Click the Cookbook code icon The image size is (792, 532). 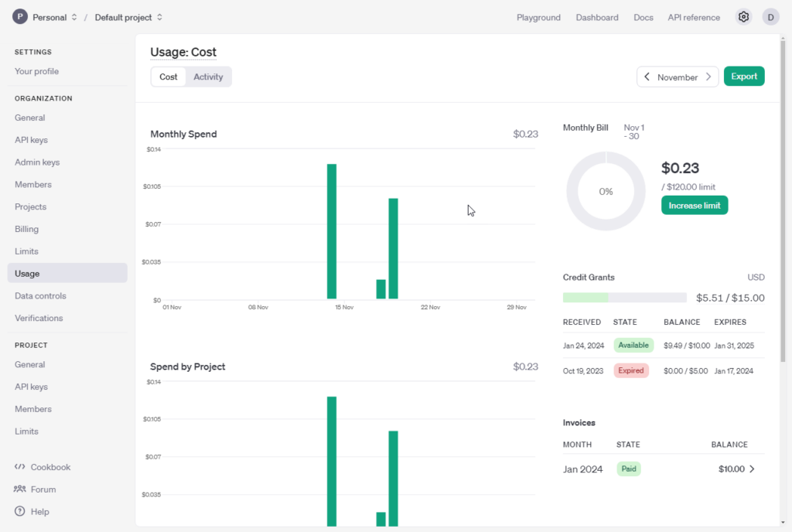pos(19,467)
